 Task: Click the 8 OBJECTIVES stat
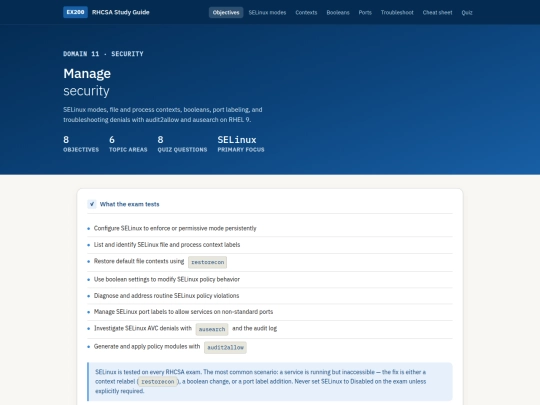[x=81, y=144]
